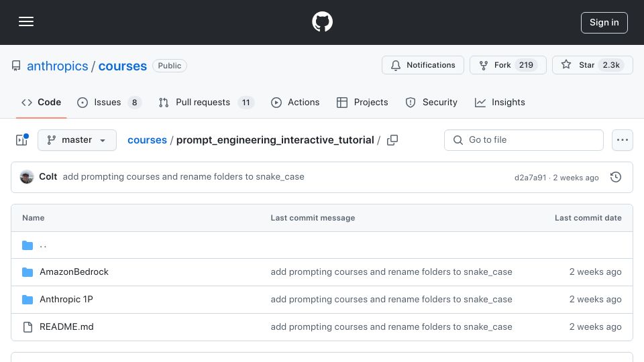
Task: Open the Insights tab
Action: 499,102
